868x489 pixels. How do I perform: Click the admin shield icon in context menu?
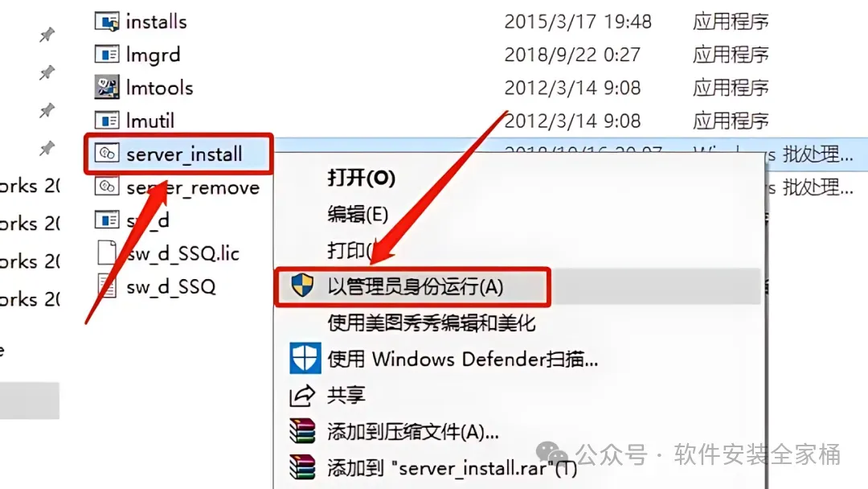[302, 286]
